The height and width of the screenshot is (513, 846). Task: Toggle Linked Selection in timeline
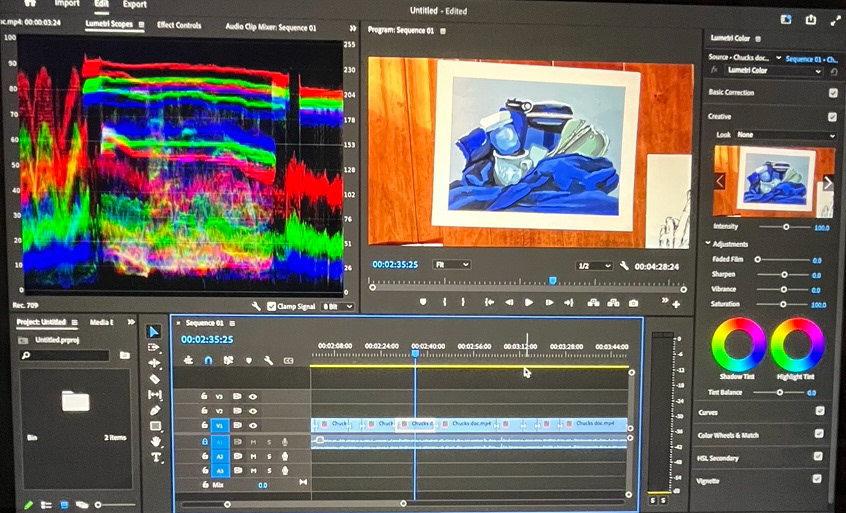point(228,360)
